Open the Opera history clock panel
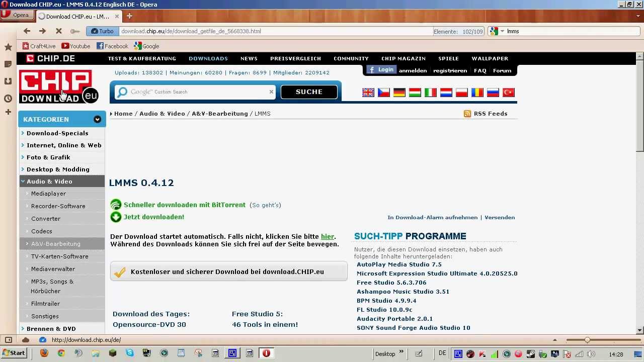 click(x=8, y=99)
